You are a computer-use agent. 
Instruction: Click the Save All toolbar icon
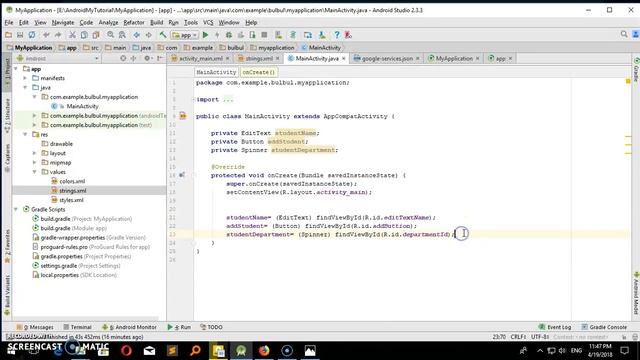tap(20, 35)
